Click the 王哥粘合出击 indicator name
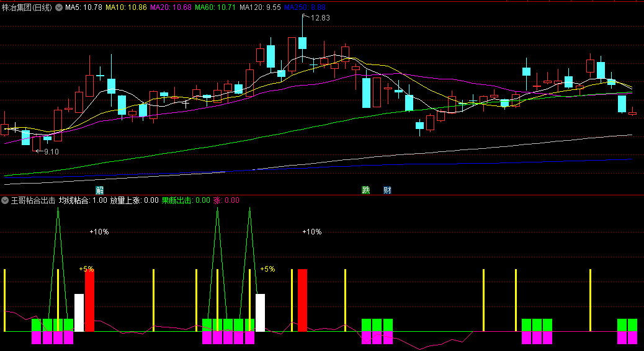This screenshot has width=644, height=351. [33, 200]
